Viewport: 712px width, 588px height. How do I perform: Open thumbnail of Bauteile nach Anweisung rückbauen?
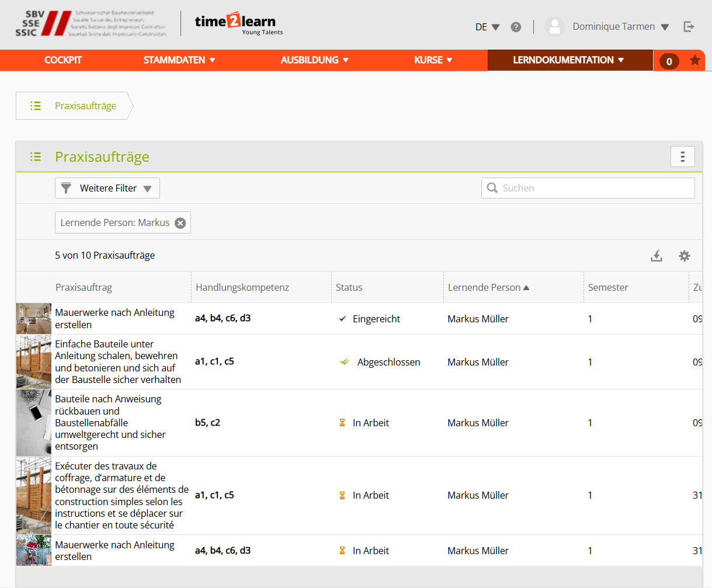tap(34, 423)
